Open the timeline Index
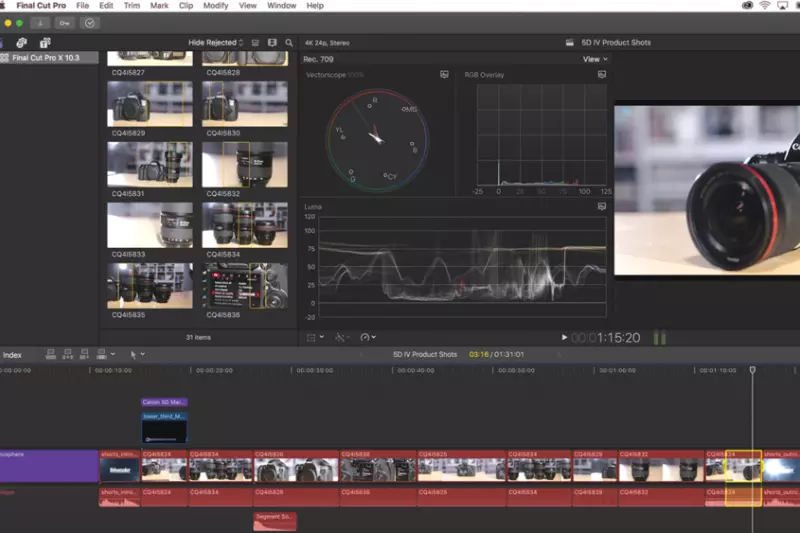The height and width of the screenshot is (533, 800). [12, 355]
